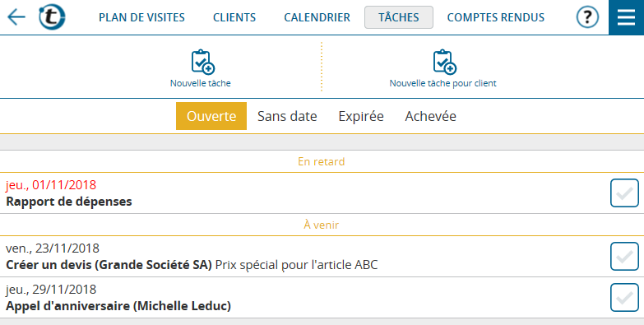Open the Appel d'anniversaire (Michelle Leduc) task
The height and width of the screenshot is (325, 644).
pyautogui.click(x=304, y=298)
